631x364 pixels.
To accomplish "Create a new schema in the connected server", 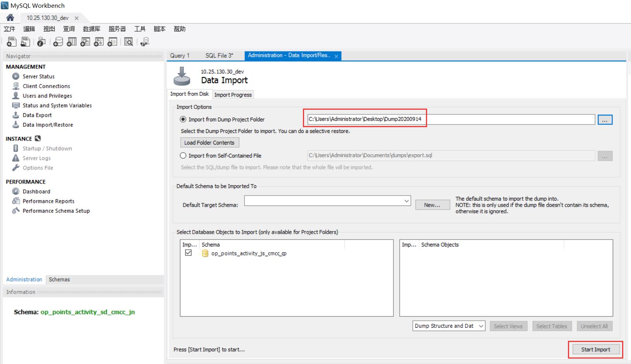I will 57,42.
